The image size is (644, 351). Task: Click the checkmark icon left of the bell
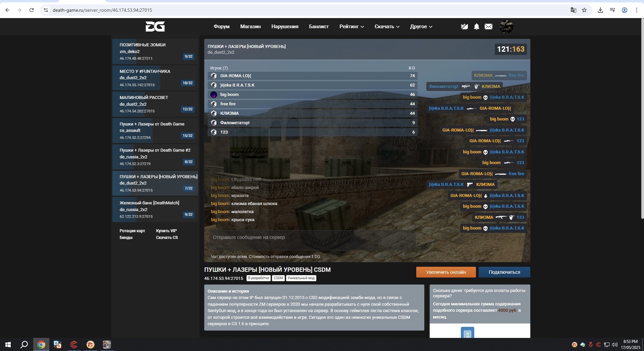pyautogui.click(x=464, y=27)
